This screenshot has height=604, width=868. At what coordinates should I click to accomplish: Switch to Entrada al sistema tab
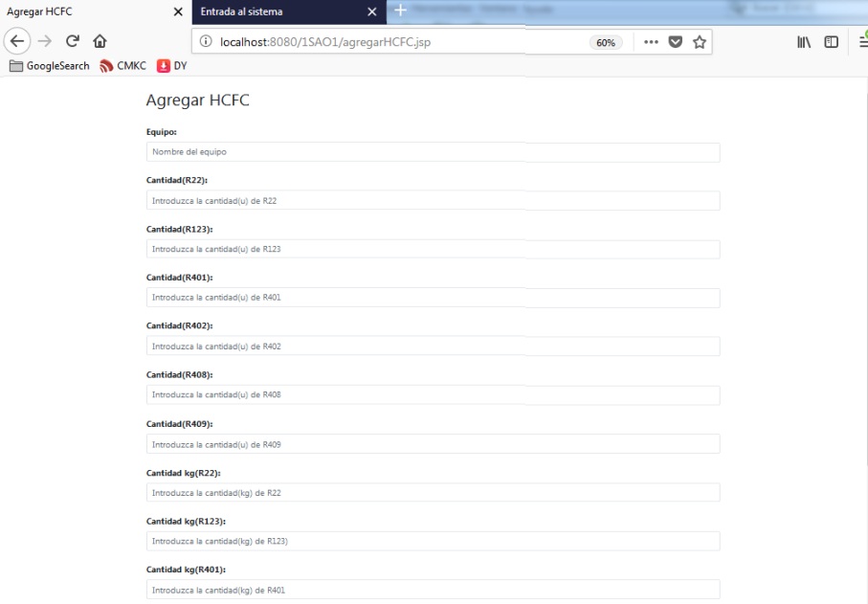pyautogui.click(x=278, y=11)
